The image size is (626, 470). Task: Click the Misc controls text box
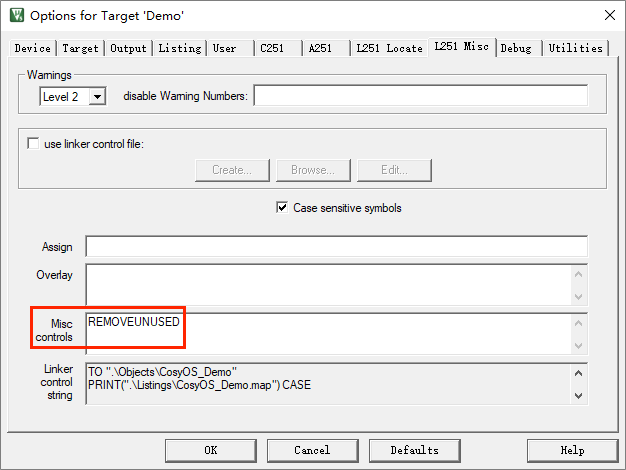[330, 333]
